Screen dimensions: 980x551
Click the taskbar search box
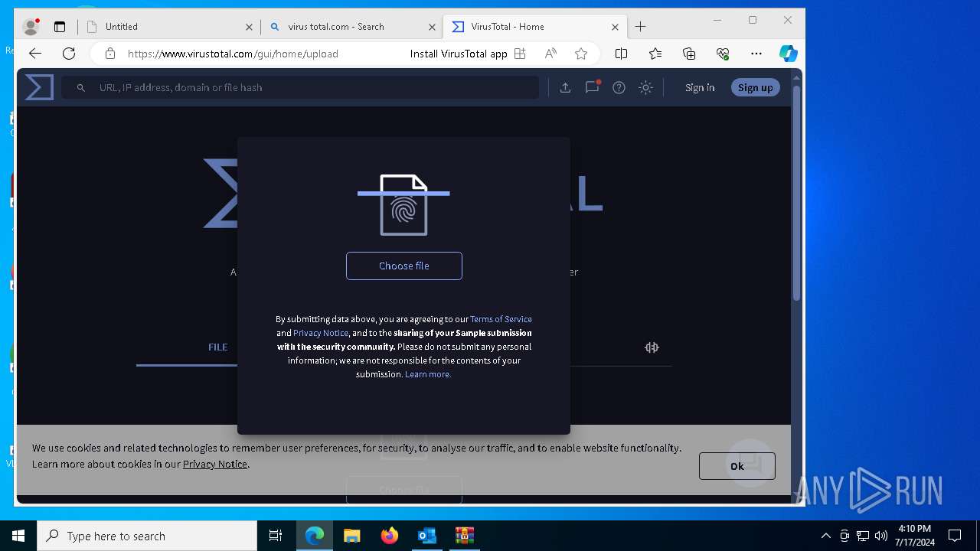coord(147,536)
